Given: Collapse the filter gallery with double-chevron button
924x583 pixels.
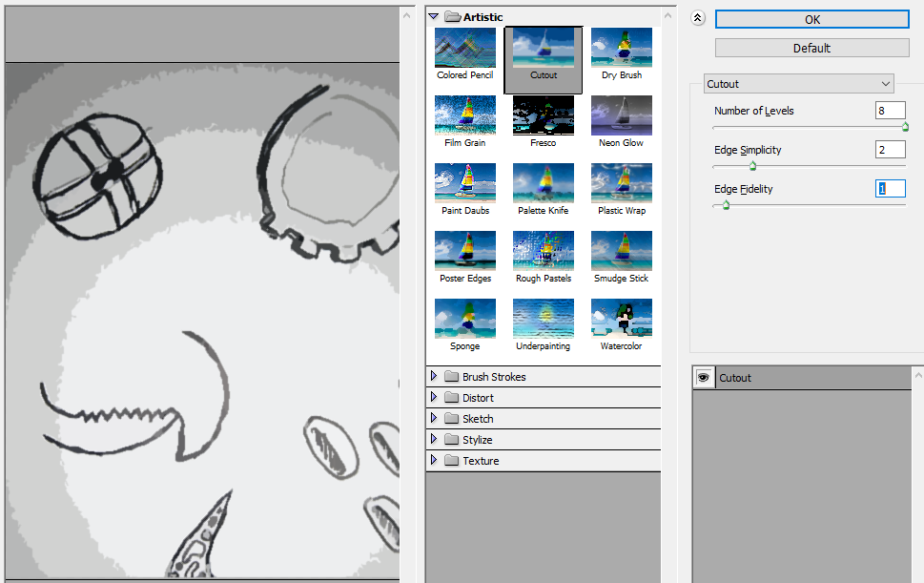Looking at the screenshot, I should pos(698,18).
